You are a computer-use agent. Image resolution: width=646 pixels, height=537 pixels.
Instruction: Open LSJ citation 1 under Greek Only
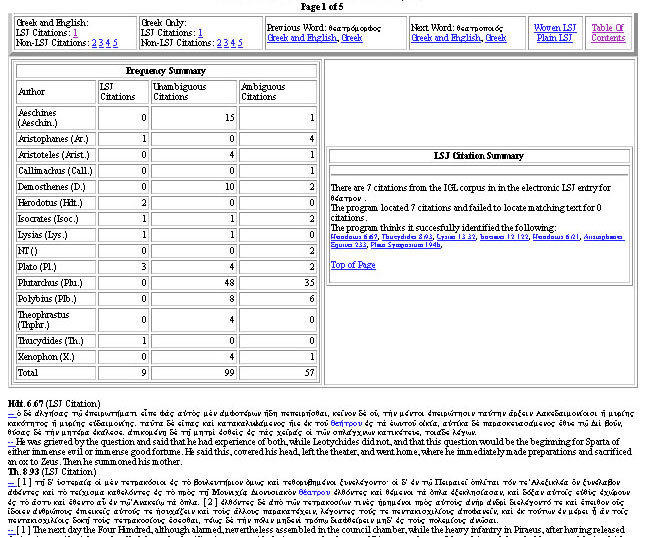click(200, 33)
